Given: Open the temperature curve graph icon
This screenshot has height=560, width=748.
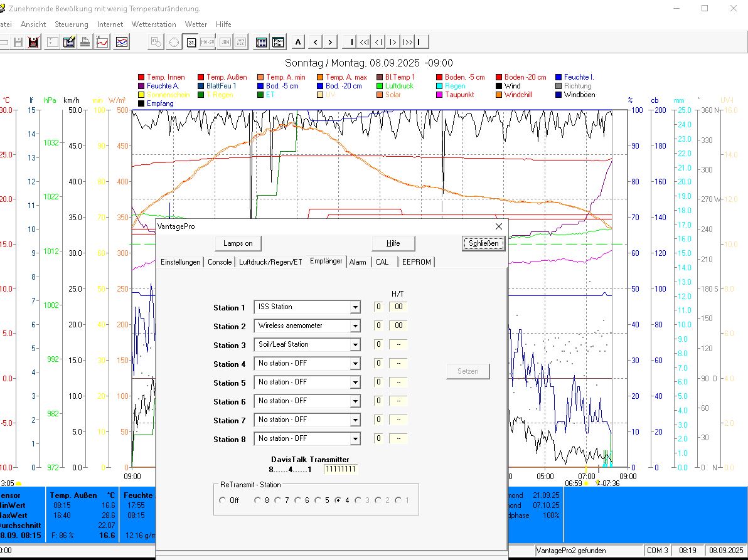Looking at the screenshot, I should tap(102, 42).
